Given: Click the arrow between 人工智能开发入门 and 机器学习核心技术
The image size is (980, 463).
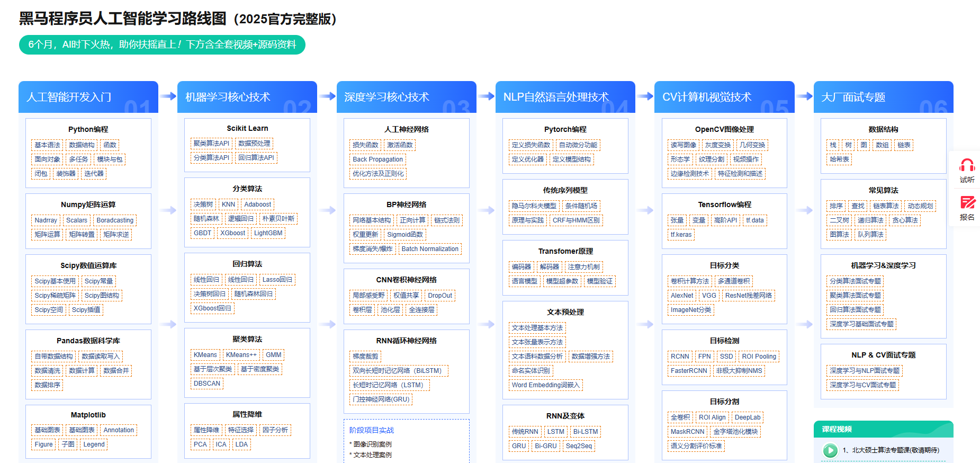Looking at the screenshot, I should coord(168,96).
